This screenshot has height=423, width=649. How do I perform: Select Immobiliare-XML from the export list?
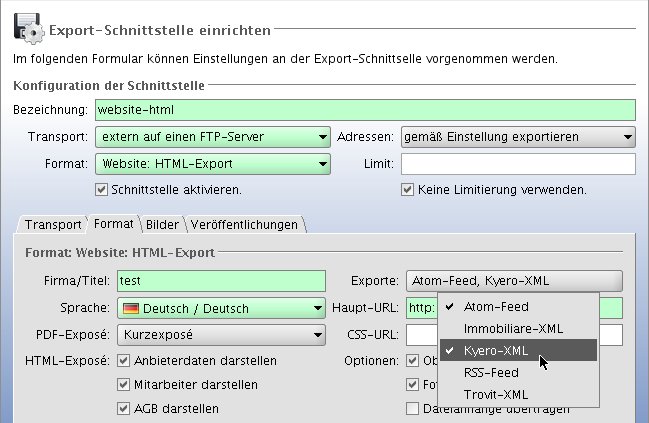pyautogui.click(x=513, y=328)
